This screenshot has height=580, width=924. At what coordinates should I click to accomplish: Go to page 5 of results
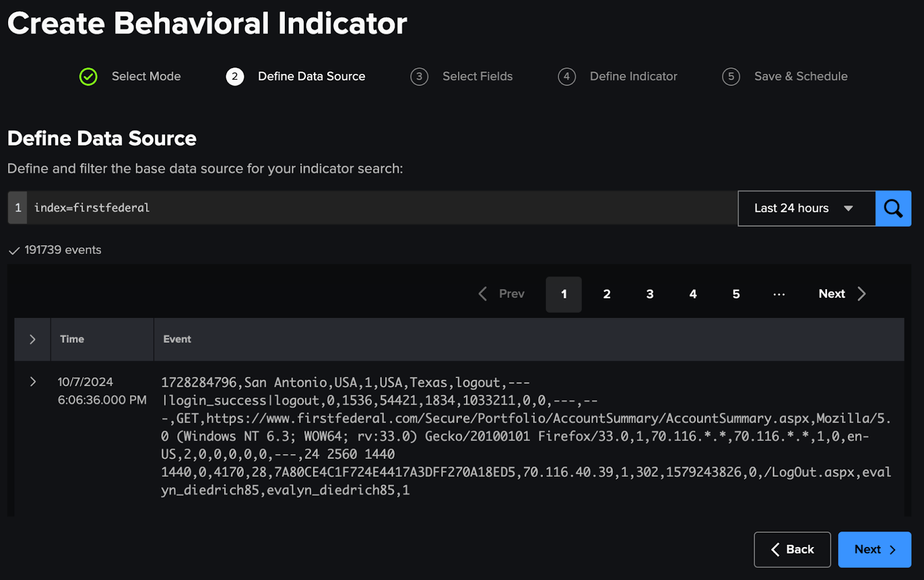(x=736, y=294)
